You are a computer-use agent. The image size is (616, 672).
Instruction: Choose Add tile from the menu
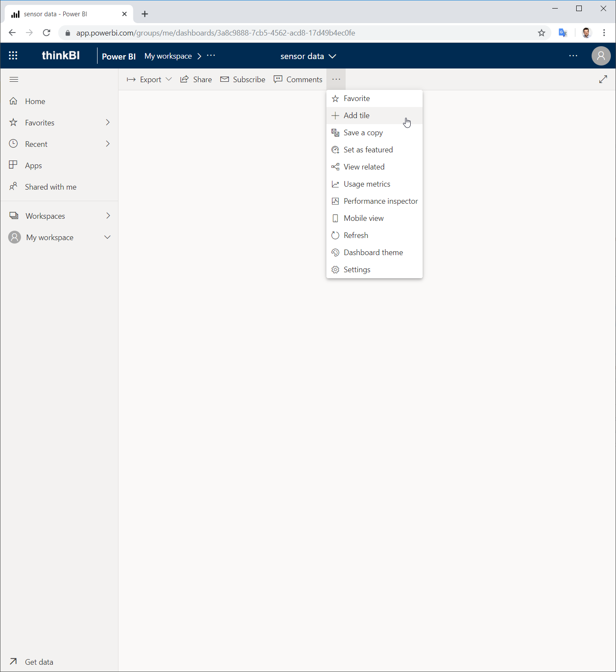(374, 116)
